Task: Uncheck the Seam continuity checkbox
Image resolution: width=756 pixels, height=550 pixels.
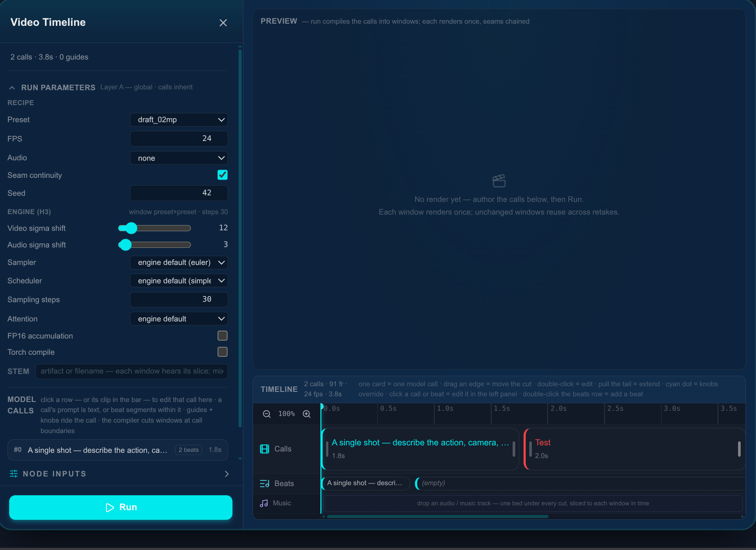Action: click(222, 175)
